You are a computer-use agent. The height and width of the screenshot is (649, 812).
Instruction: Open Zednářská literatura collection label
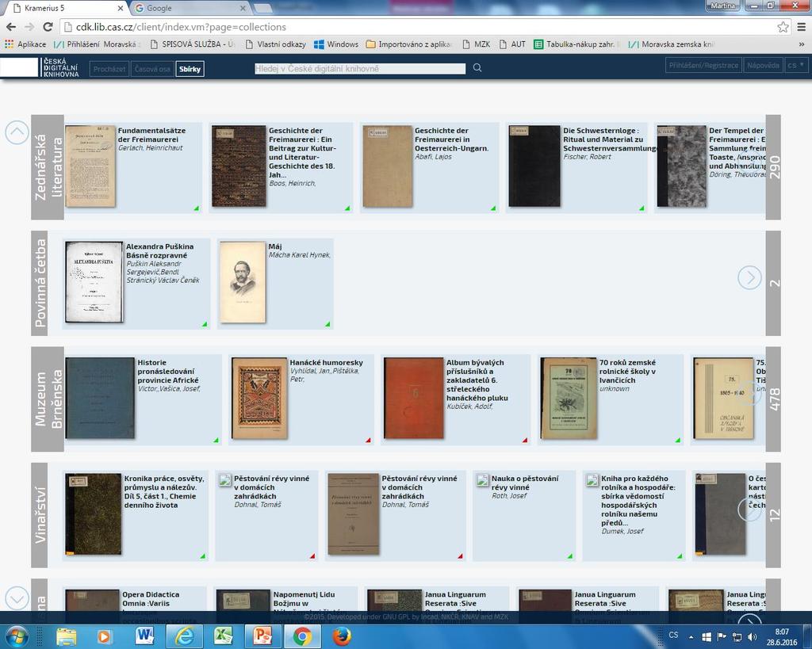point(48,167)
